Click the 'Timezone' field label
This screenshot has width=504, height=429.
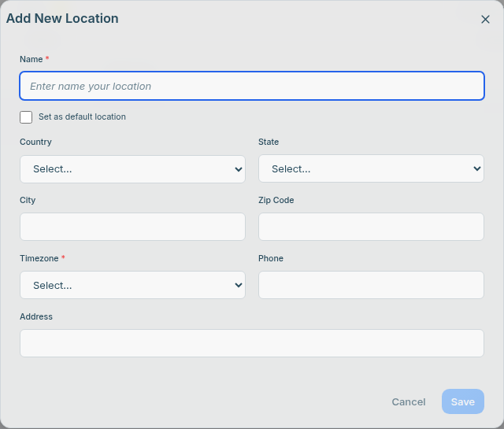pyautogui.click(x=39, y=258)
